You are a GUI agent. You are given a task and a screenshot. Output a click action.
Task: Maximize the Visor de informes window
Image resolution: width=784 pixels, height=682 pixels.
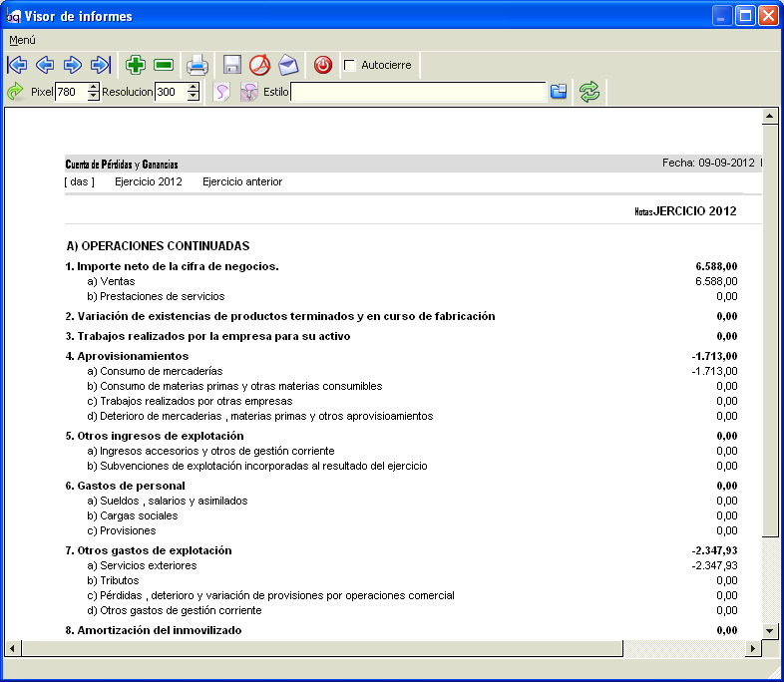coord(745,17)
